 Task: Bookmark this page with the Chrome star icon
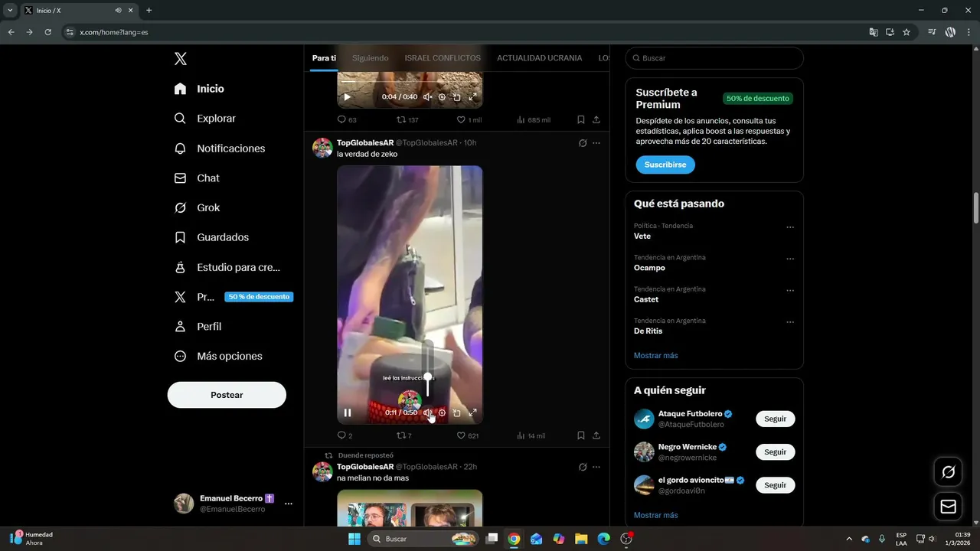(906, 32)
